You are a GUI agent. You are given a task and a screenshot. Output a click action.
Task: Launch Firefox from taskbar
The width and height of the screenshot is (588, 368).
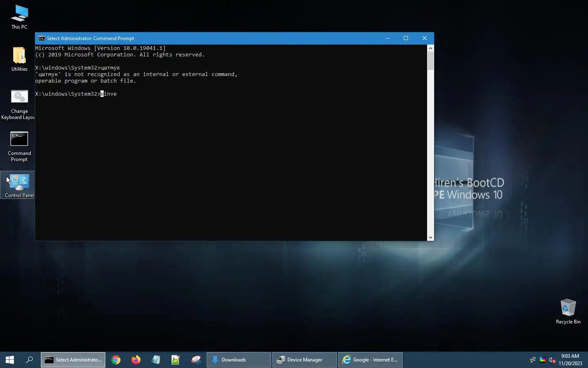coord(136,360)
